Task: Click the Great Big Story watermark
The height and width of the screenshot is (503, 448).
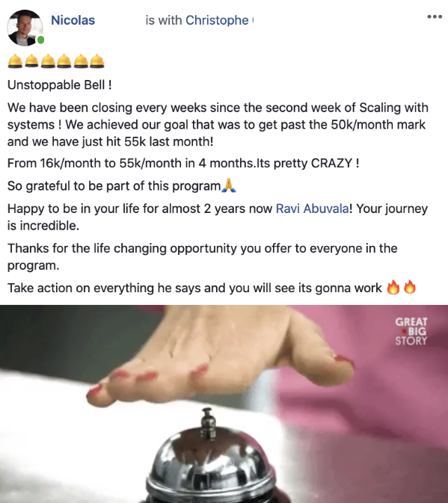Action: tap(411, 331)
